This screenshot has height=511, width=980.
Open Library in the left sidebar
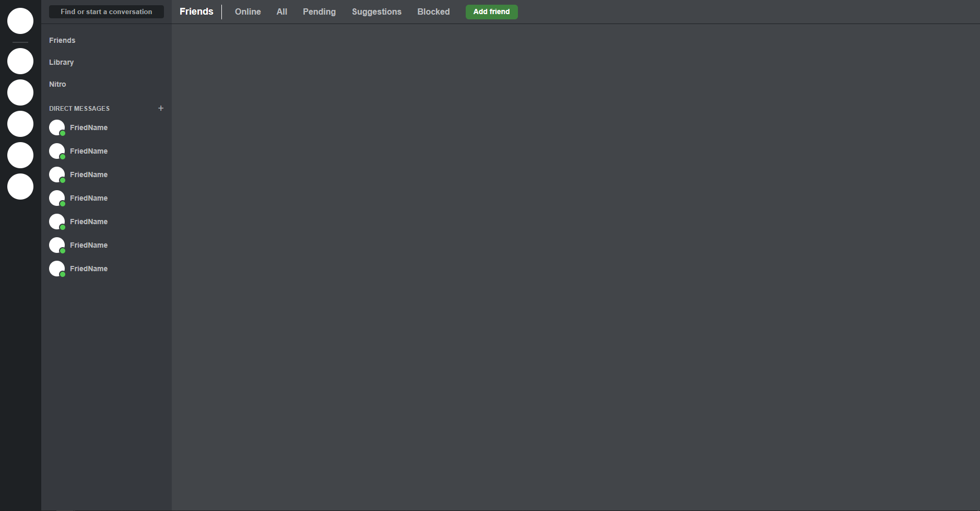tap(61, 62)
